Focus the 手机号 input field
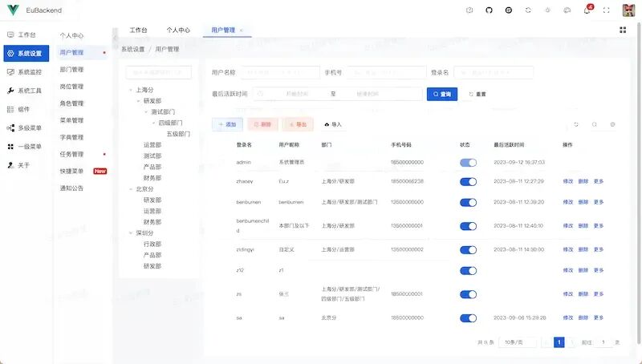This screenshot has width=642, height=364. 387,72
